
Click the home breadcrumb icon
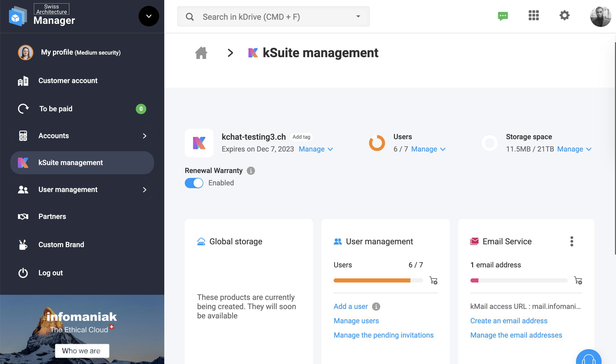(201, 53)
